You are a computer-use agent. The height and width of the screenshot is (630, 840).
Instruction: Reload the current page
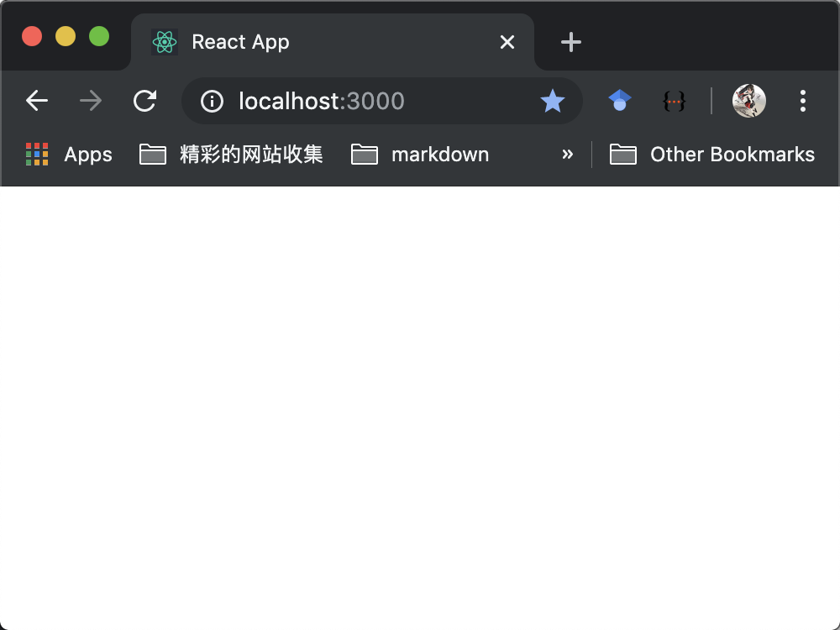pyautogui.click(x=145, y=102)
